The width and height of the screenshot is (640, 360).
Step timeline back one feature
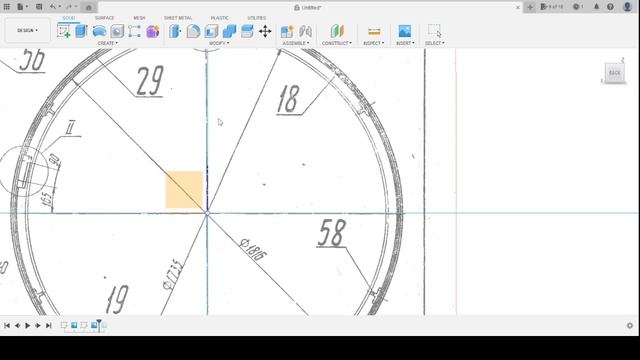click(17, 325)
